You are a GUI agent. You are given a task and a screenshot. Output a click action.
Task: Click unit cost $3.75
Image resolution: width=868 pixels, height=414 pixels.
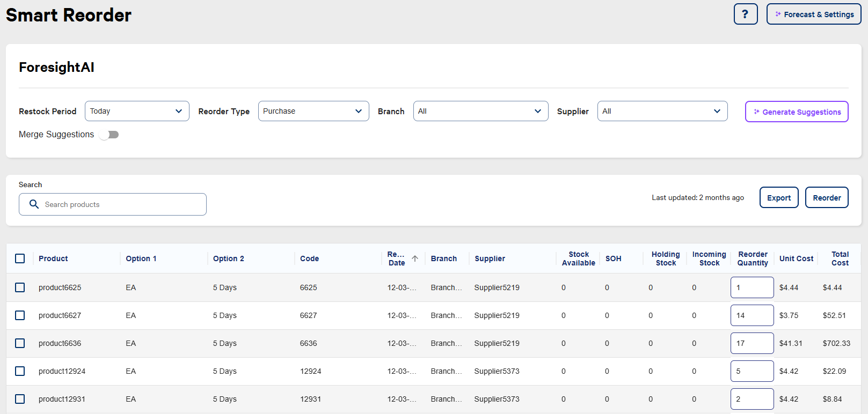(789, 315)
